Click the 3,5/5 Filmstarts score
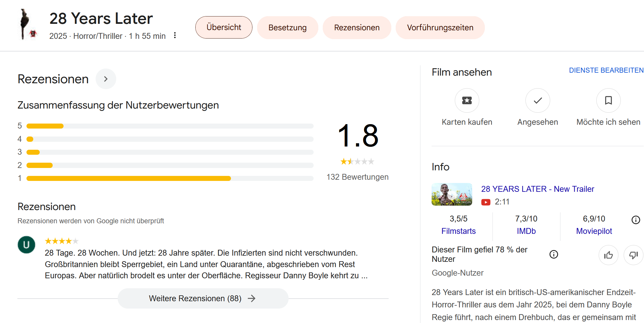This screenshot has height=323, width=644. point(458,219)
